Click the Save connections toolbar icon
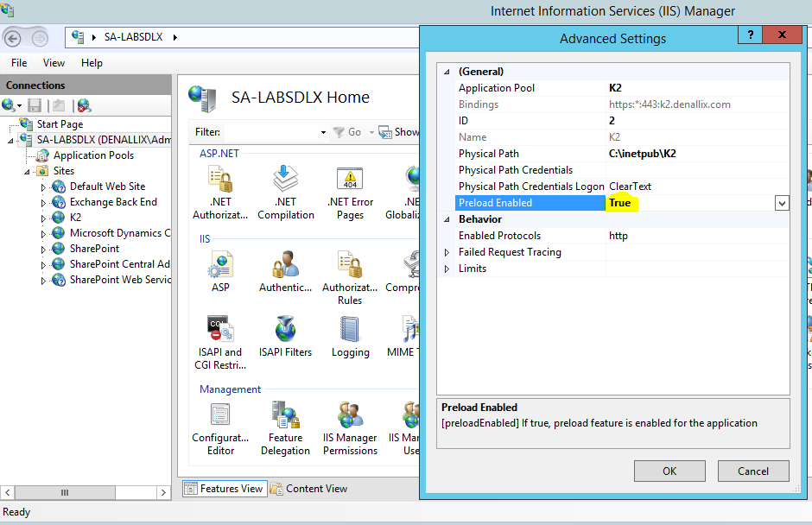Viewport: 812px width, 525px height. pos(35,105)
